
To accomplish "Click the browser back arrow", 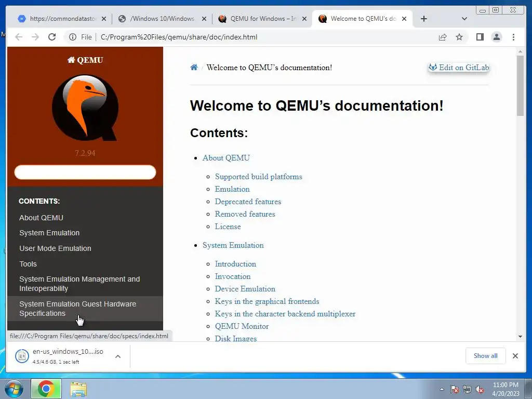I will (x=19, y=37).
